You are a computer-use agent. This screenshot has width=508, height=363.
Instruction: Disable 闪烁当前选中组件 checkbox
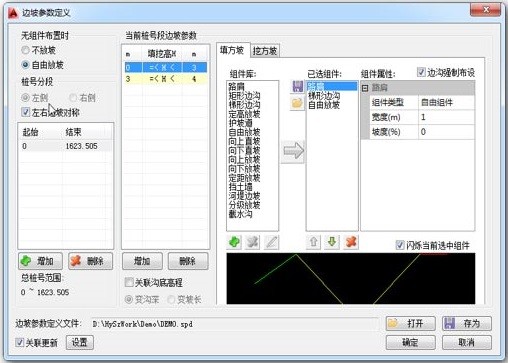tap(400, 245)
